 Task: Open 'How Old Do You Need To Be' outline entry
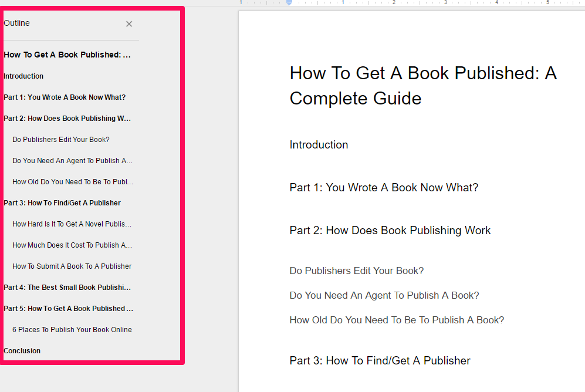point(72,182)
